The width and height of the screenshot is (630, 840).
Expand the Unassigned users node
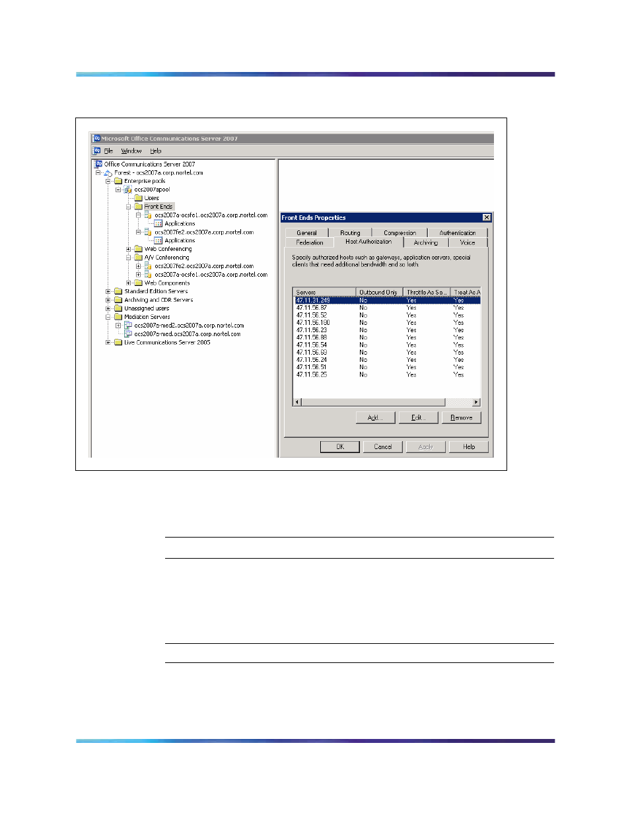pyautogui.click(x=108, y=308)
